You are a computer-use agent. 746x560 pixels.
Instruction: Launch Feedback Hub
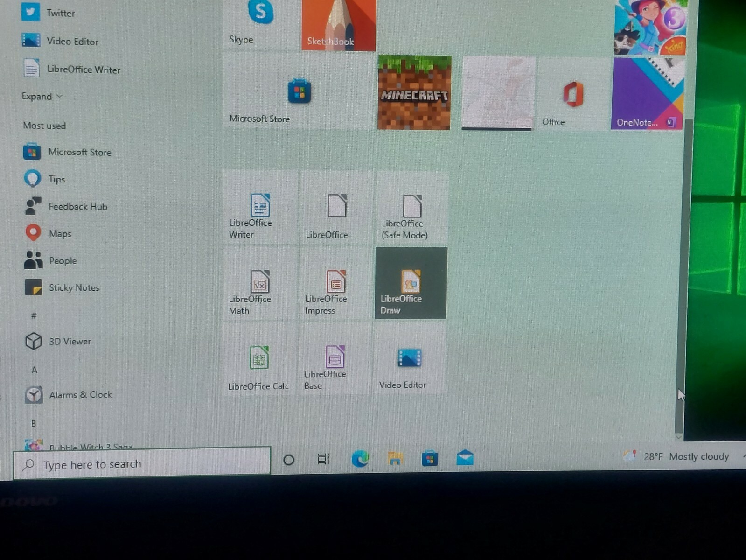(x=66, y=206)
